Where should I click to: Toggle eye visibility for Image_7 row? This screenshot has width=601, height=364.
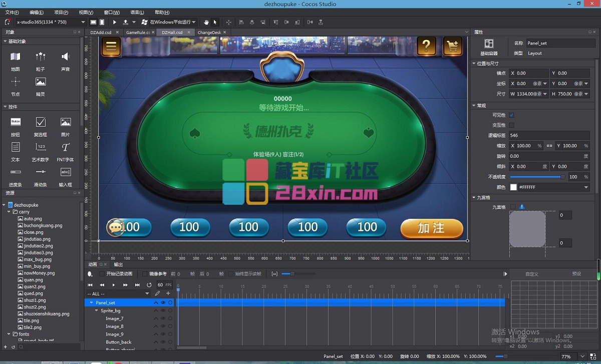163,319
